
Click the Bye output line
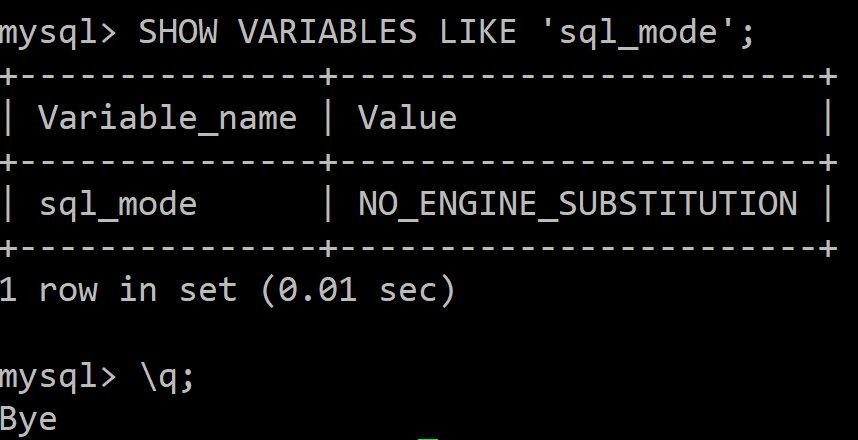[28, 420]
